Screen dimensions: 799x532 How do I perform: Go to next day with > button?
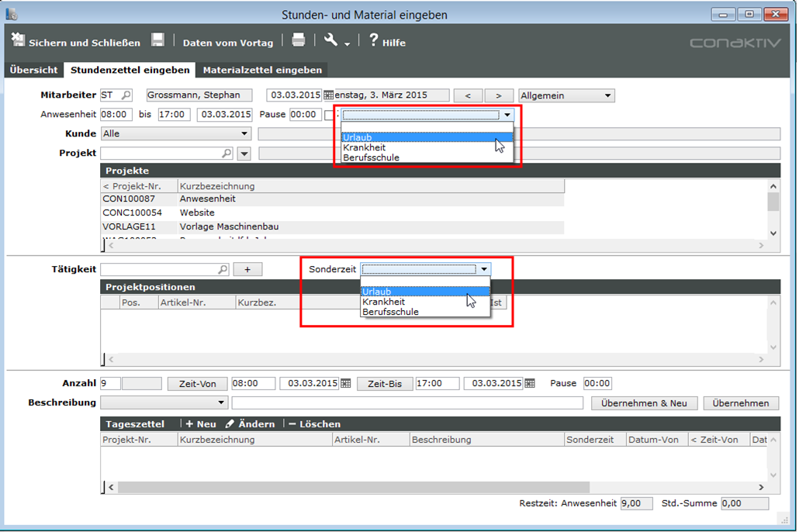click(x=498, y=96)
